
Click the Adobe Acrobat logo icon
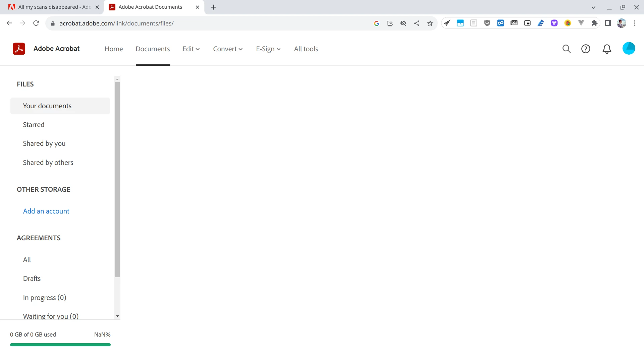pos(19,49)
